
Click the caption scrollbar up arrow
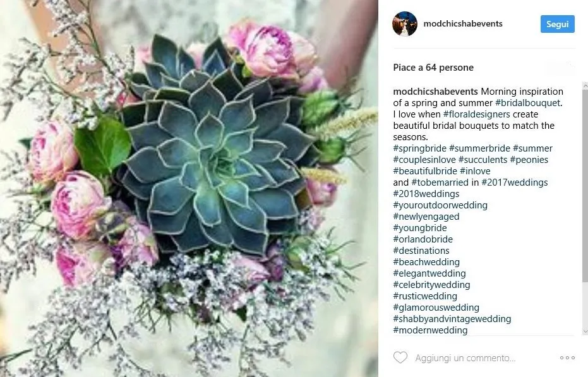[x=585, y=87]
